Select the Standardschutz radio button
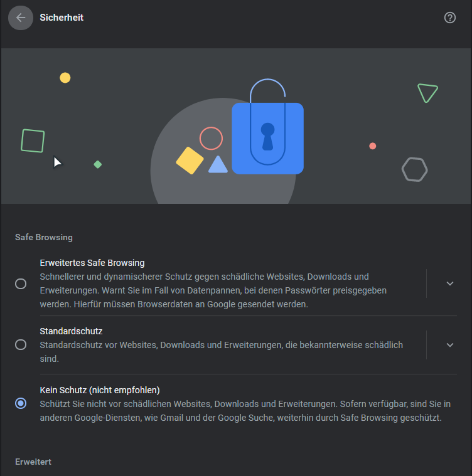472x476 pixels. pos(21,344)
